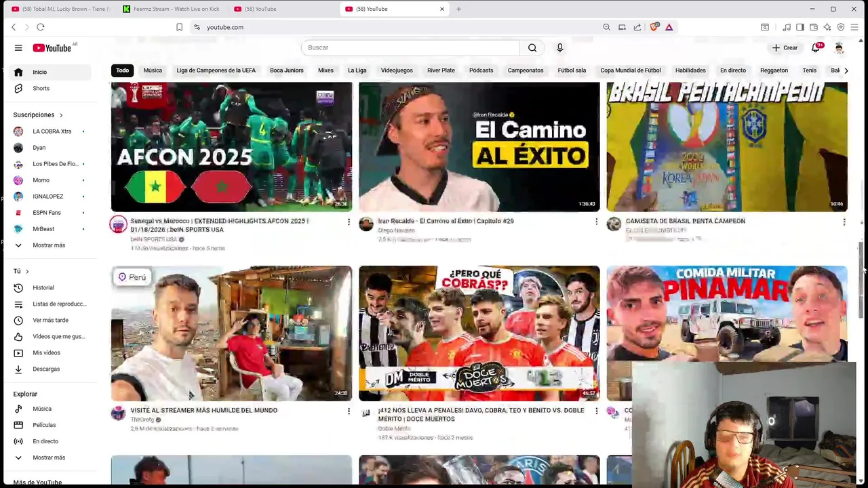Image resolution: width=868 pixels, height=488 pixels.
Task: Select the Pódcasts filter chip
Action: [481, 70]
